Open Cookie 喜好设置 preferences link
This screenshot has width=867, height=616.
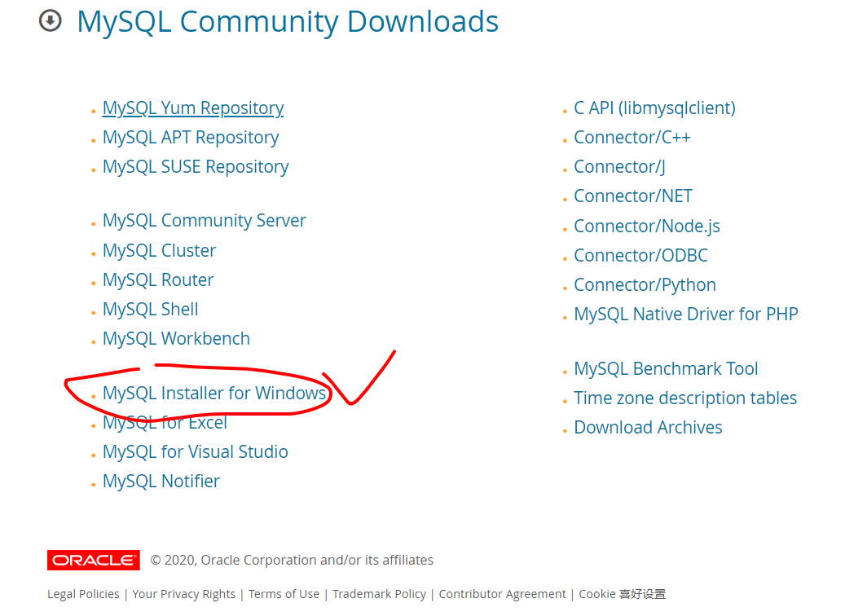coord(622,594)
